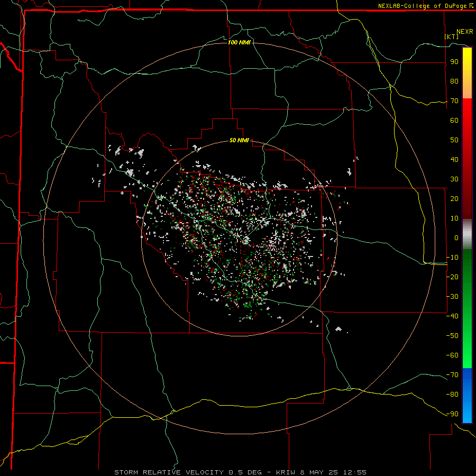Select the 90 value on the velocity scale

click(454, 62)
